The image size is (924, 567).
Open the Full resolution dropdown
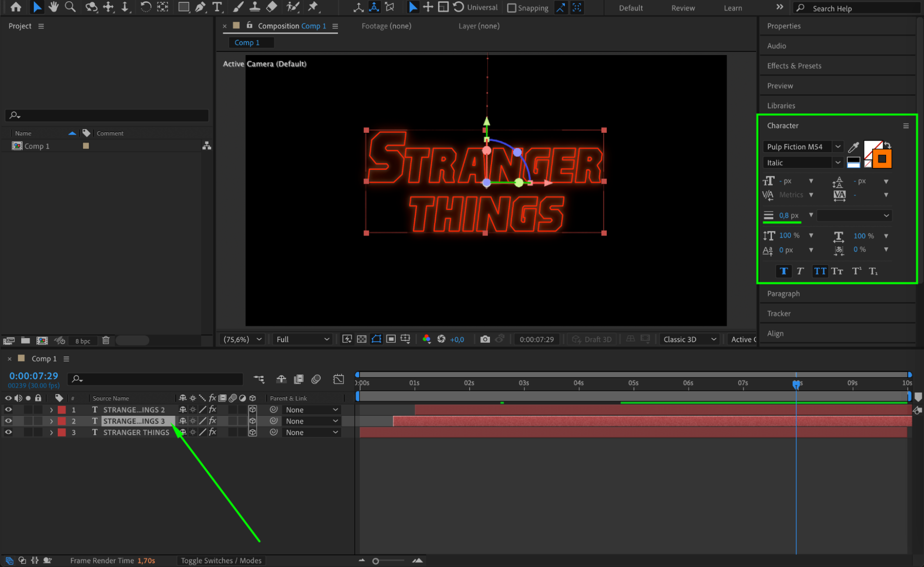303,339
